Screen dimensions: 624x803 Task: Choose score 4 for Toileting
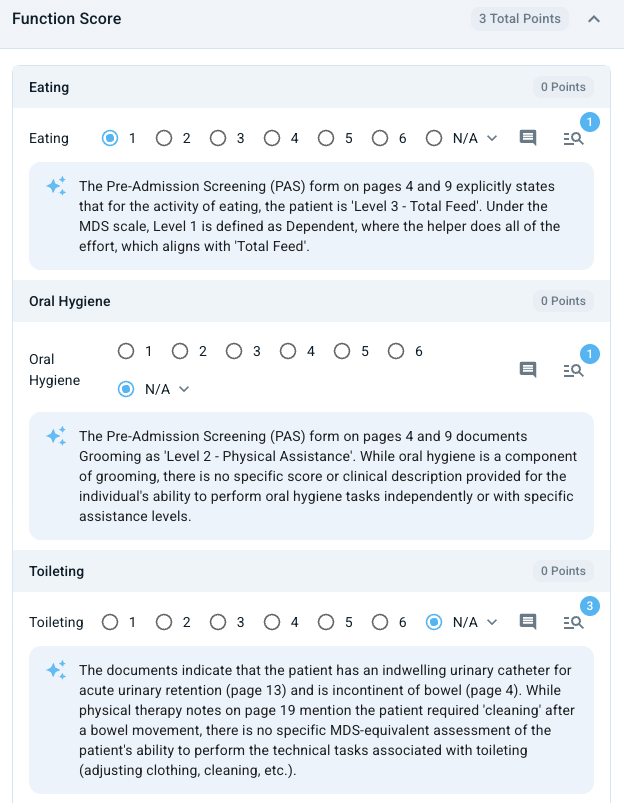(272, 622)
